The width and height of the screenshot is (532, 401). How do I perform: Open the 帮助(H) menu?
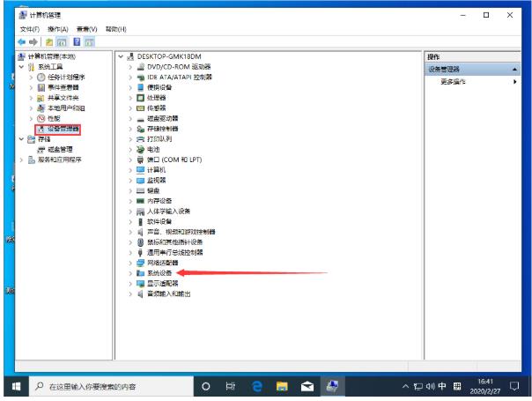point(116,29)
